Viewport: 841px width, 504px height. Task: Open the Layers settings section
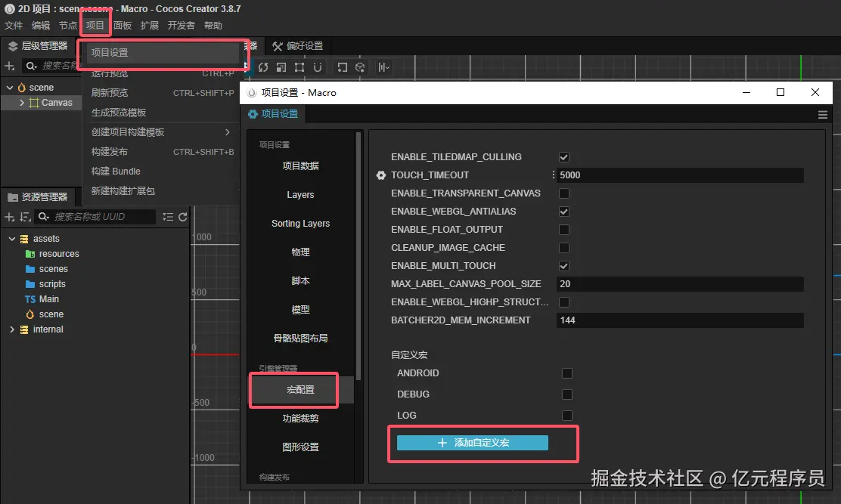pyautogui.click(x=300, y=195)
